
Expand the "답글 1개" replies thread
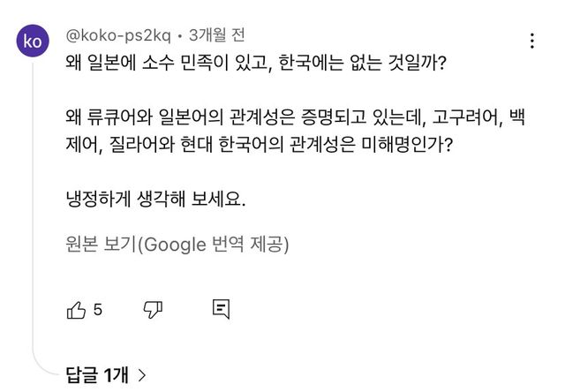coord(97,376)
